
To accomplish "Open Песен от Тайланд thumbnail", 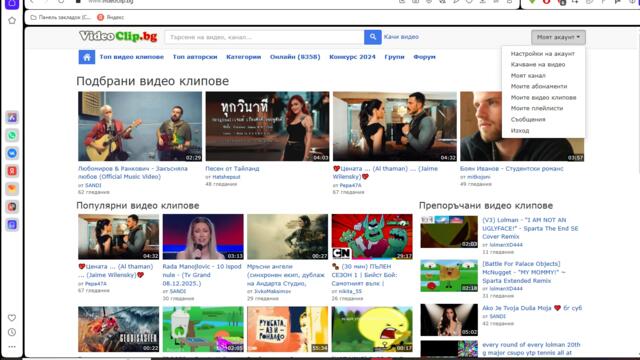I will 267,126.
